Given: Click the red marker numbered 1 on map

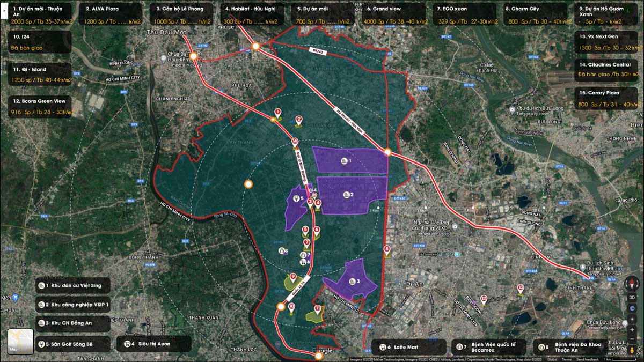Looking at the screenshot, I should [277, 113].
